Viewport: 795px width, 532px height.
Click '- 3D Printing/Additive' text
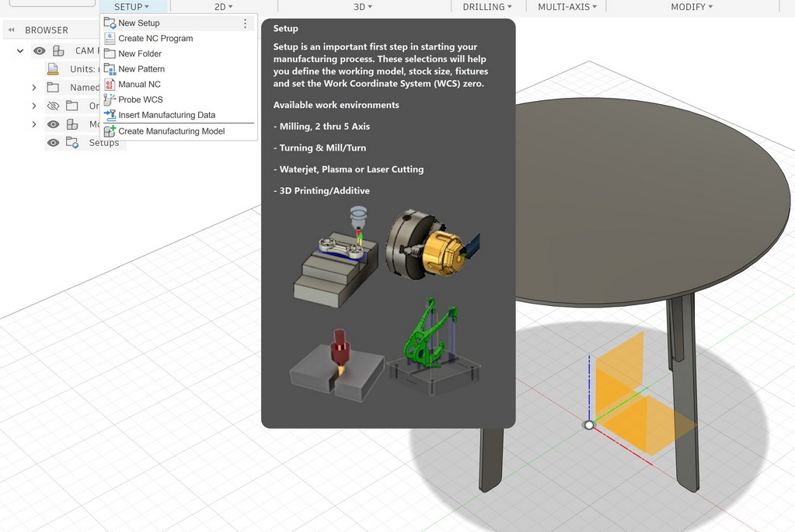tap(322, 190)
